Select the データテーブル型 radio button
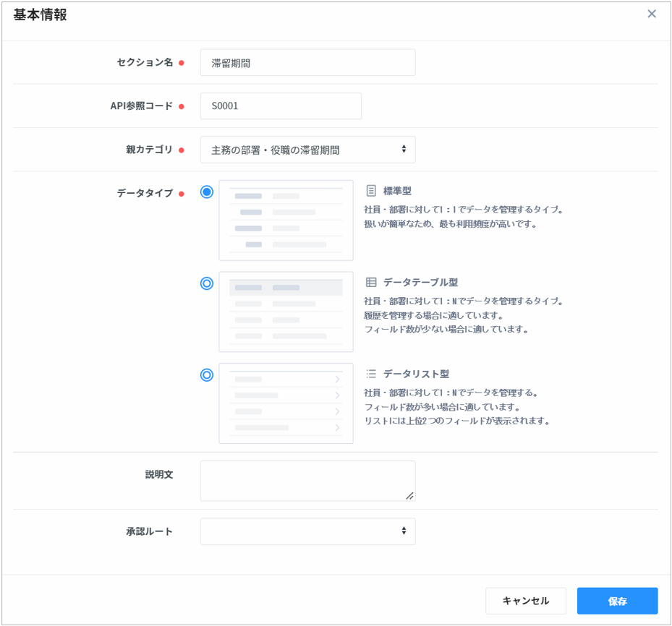The width and height of the screenshot is (672, 626). [x=207, y=283]
